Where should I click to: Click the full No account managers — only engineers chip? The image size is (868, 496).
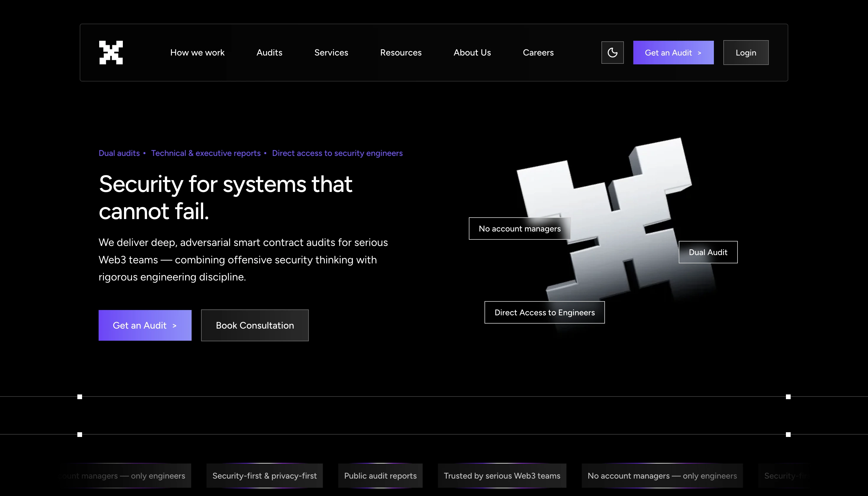[662, 476]
